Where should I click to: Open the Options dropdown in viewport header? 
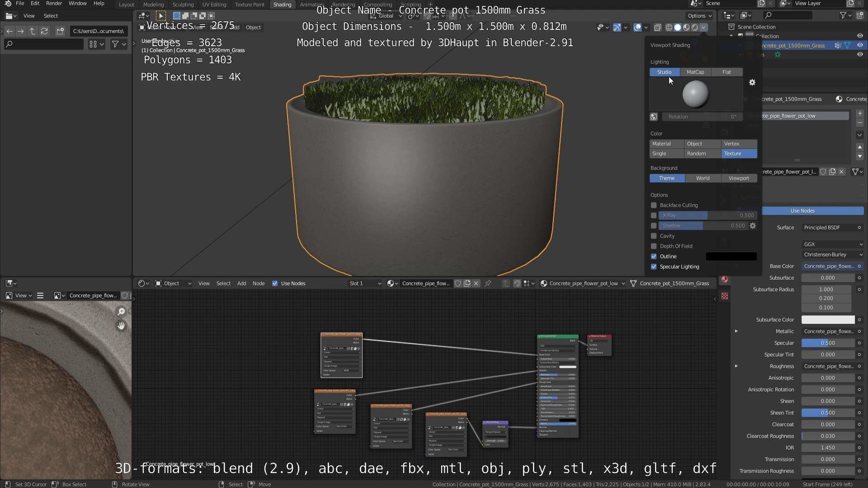700,16
